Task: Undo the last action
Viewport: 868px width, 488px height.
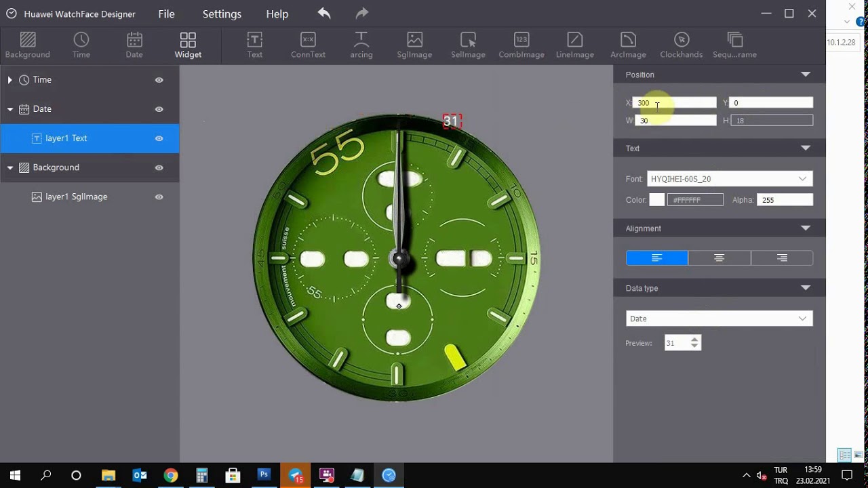Action: click(324, 13)
